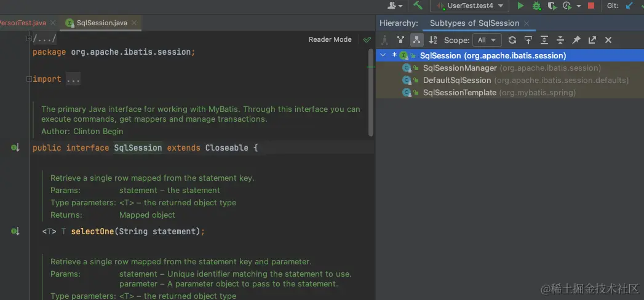Click the Closeable type in the declaration
This screenshot has width=644, height=300.
(227, 148)
